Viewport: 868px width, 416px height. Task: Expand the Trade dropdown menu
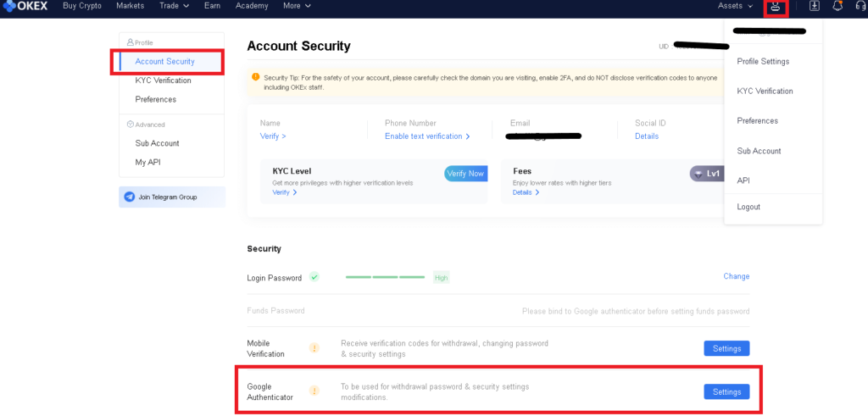point(175,6)
